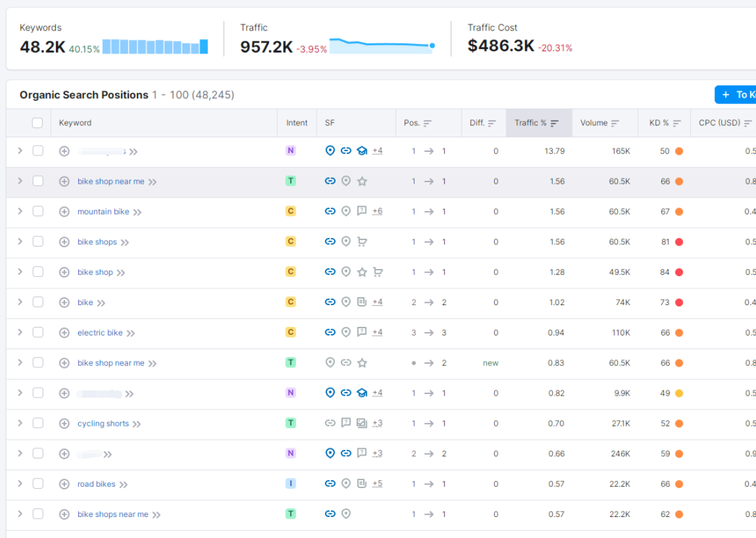Select the checkbox for cycling shorts row
756x538 pixels.
point(38,424)
